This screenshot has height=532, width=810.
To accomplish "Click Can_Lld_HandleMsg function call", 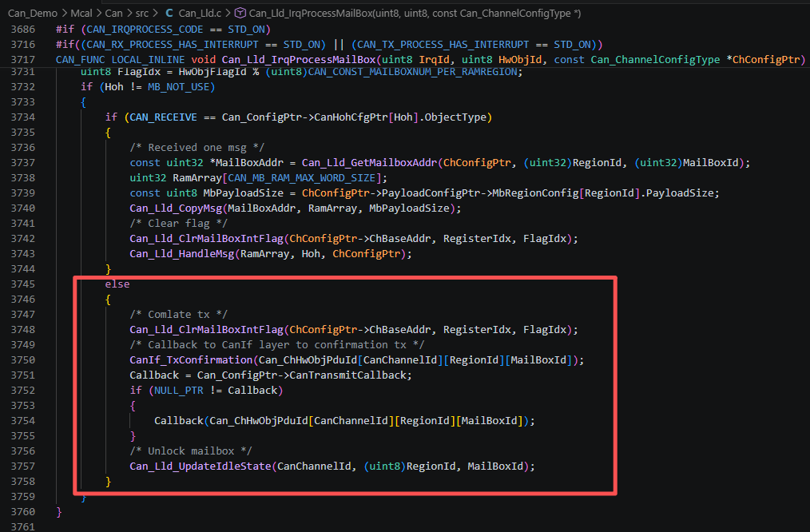I will (182, 253).
